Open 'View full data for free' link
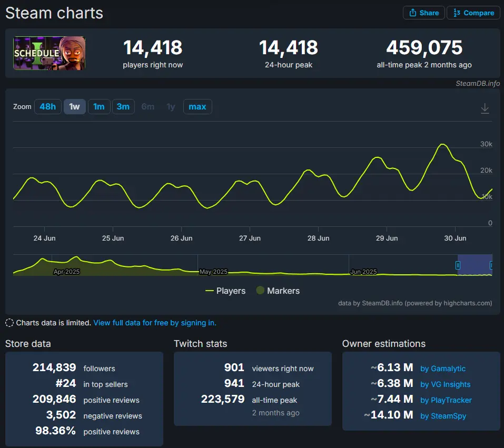This screenshot has width=504, height=448. pyautogui.click(x=155, y=323)
